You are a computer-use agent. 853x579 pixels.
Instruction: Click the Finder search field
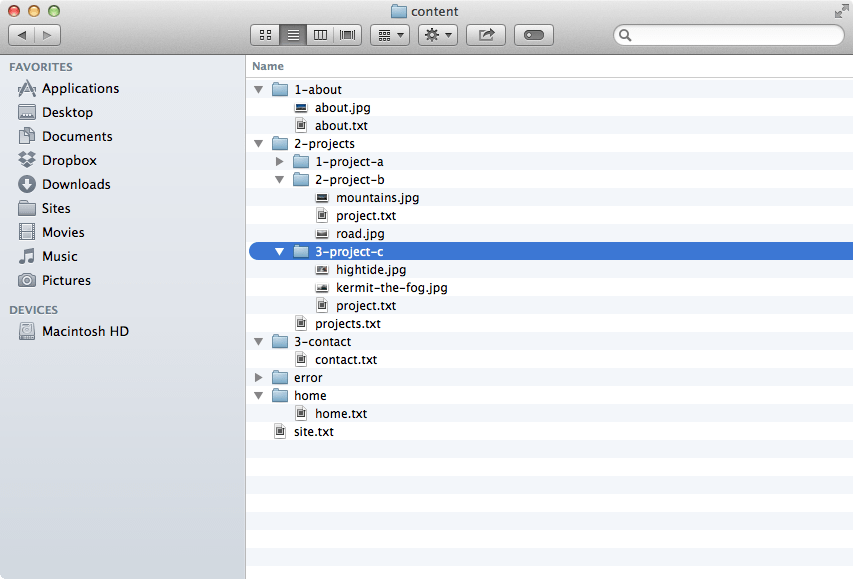point(729,35)
